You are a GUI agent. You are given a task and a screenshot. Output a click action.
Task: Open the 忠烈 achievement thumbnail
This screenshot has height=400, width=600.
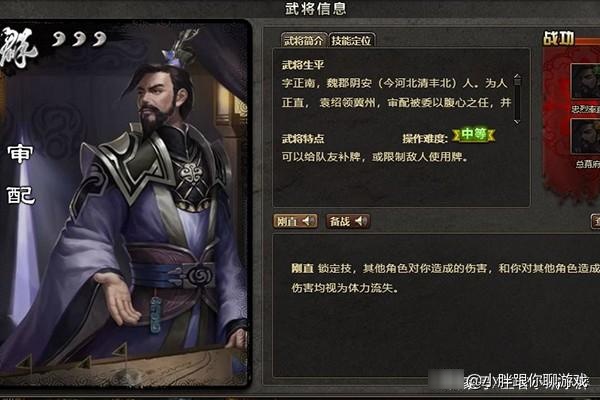(585, 81)
